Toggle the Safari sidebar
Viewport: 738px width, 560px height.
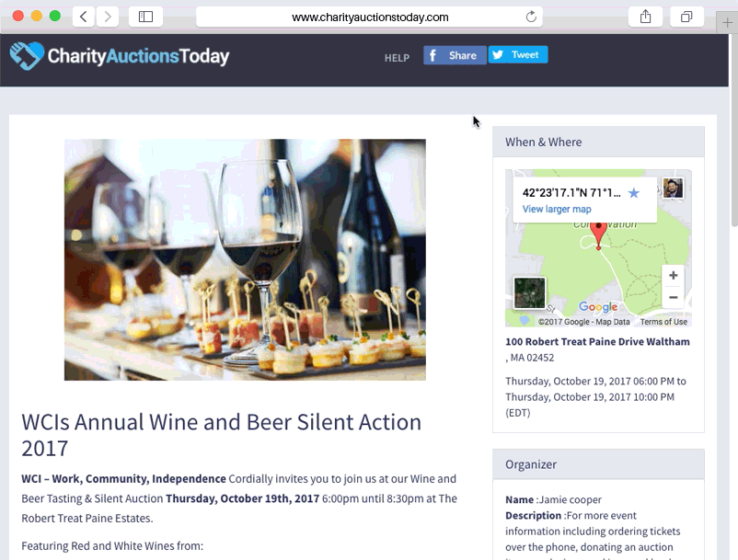coord(145,17)
